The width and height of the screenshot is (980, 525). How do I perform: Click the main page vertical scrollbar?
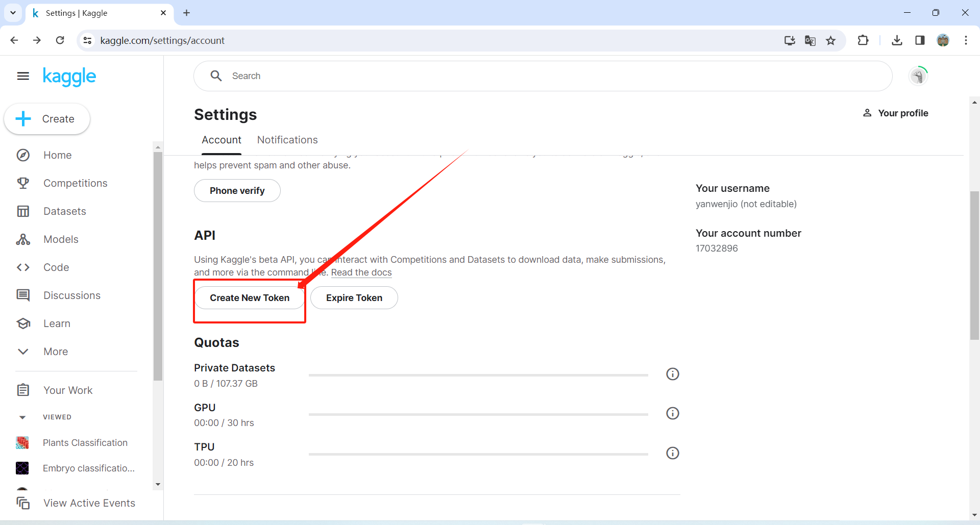[x=974, y=265]
